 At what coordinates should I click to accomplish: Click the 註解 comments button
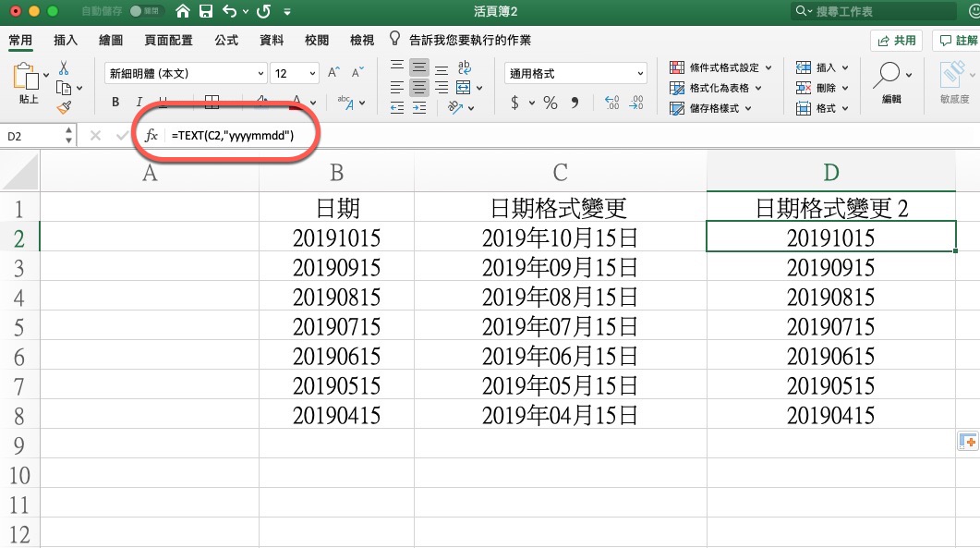click(x=957, y=41)
